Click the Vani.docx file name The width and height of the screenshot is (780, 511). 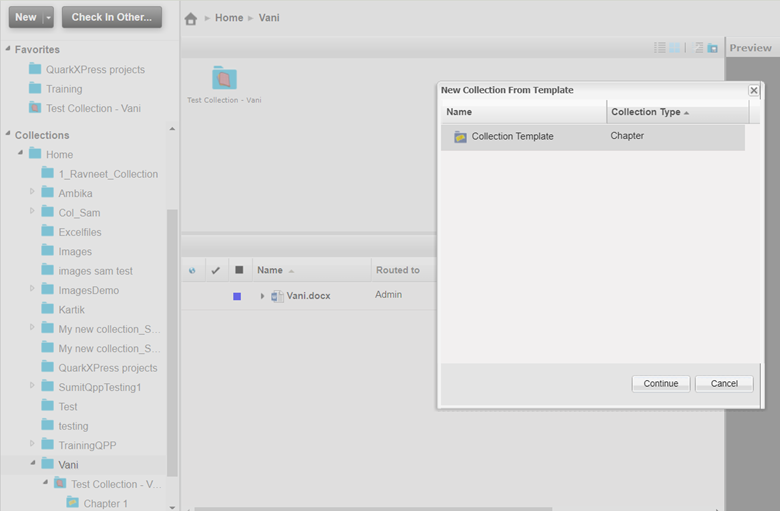308,296
